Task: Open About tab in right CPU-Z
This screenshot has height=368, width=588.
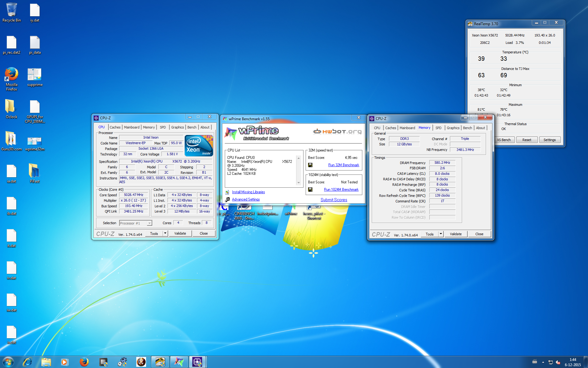Action: coord(481,128)
